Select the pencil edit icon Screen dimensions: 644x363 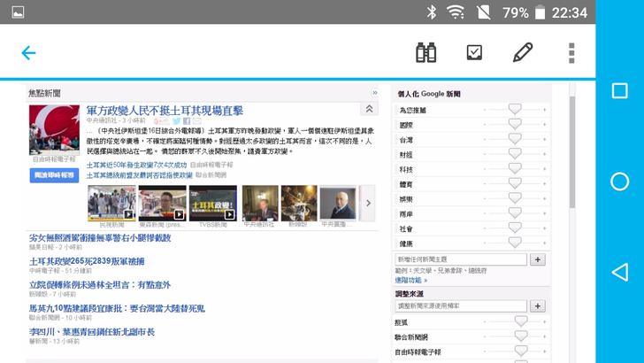[523, 53]
